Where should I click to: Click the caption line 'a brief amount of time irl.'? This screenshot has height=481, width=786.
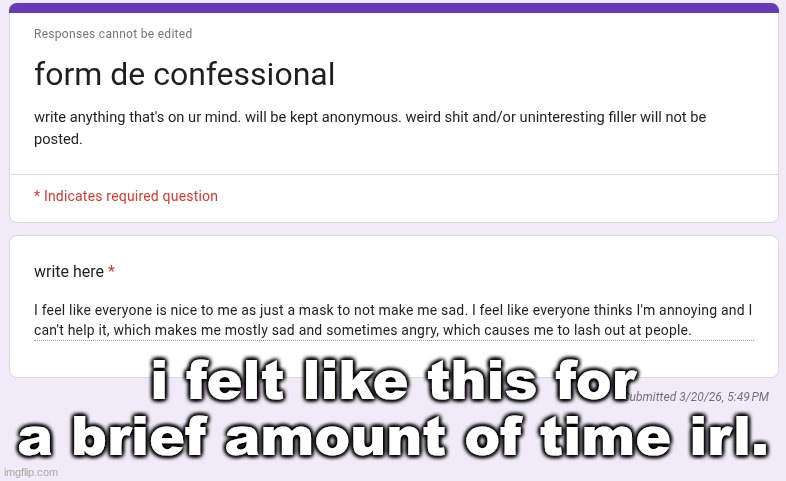click(x=393, y=440)
